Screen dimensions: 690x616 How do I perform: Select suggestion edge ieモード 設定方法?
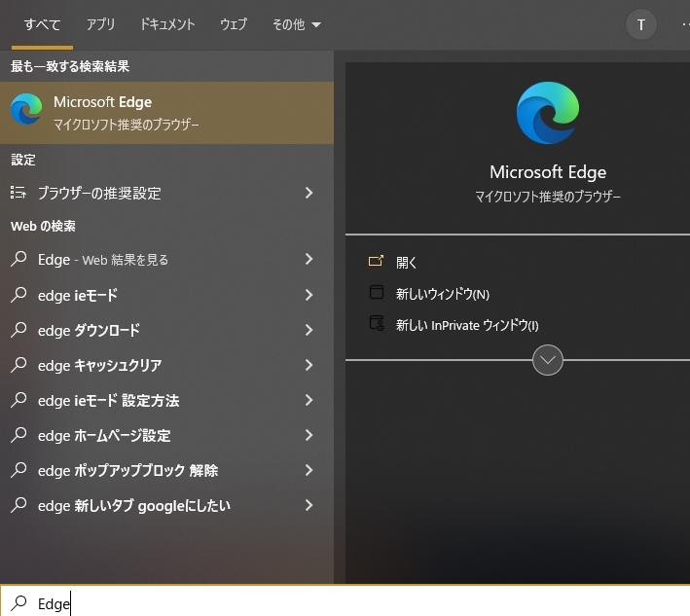(166, 400)
